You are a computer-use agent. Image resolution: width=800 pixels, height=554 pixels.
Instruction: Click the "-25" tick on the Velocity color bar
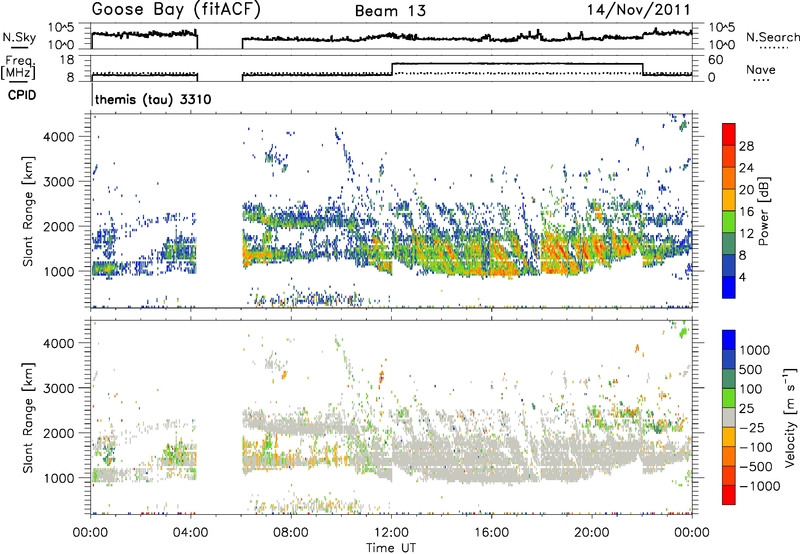pos(752,427)
